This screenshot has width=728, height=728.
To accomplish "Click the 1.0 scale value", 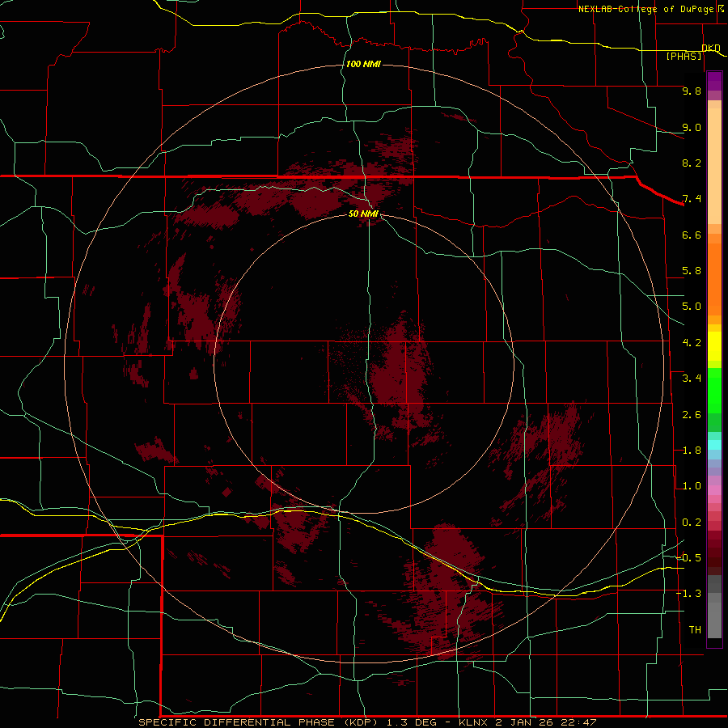I will pos(692,486).
